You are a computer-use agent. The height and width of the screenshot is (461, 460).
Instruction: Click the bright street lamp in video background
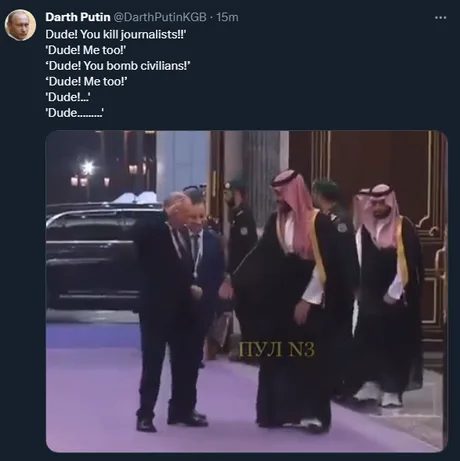88,167
